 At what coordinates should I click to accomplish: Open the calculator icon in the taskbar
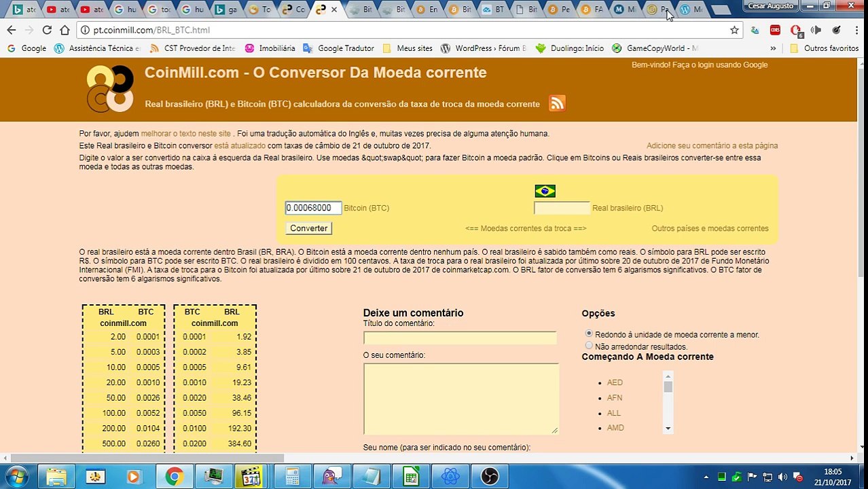pyautogui.click(x=292, y=477)
